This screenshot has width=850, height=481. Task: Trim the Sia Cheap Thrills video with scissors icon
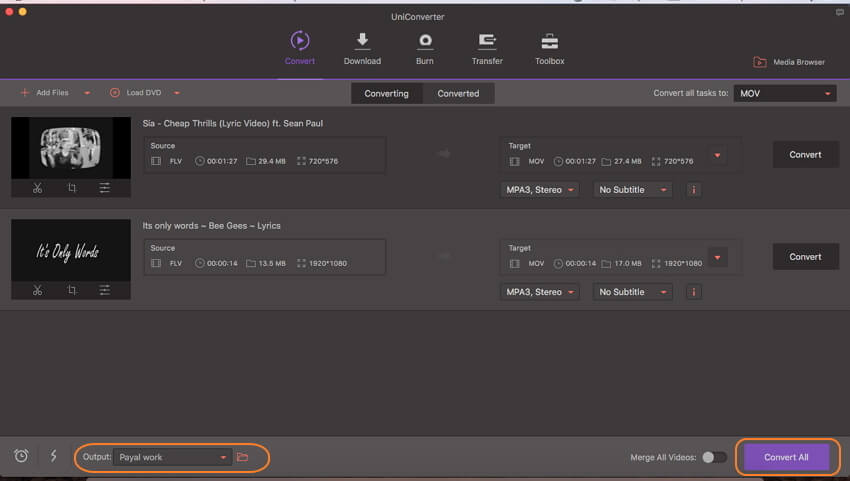coord(37,188)
